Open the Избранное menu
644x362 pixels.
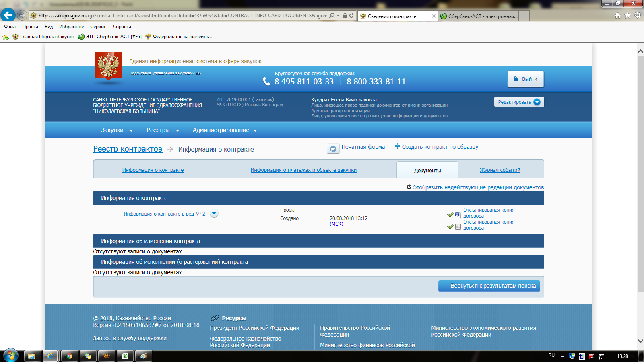click(71, 27)
